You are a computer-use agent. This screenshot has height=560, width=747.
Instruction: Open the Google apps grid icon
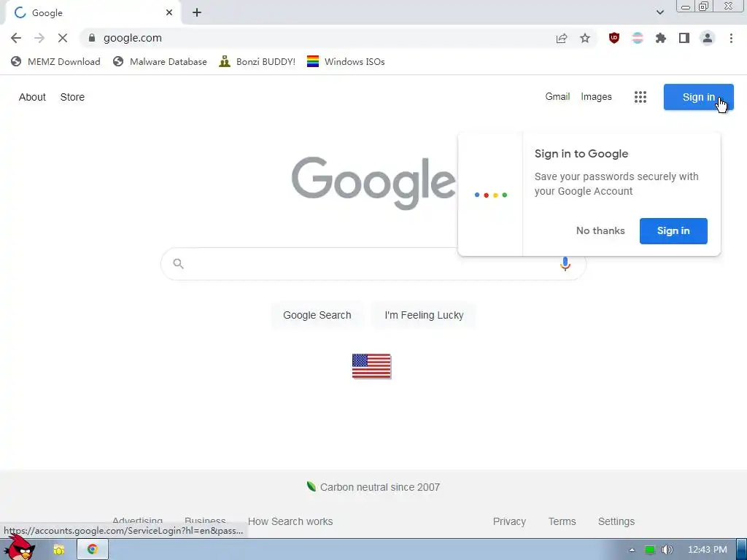pyautogui.click(x=640, y=97)
